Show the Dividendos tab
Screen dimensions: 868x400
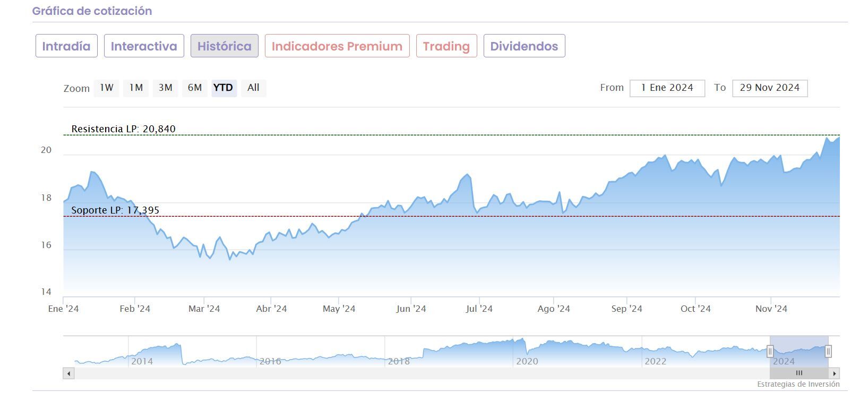[x=524, y=46]
